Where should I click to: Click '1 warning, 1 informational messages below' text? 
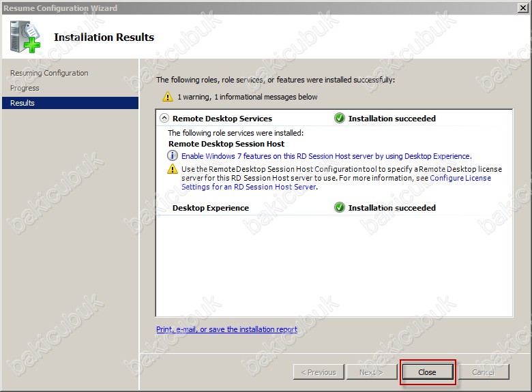248,97
